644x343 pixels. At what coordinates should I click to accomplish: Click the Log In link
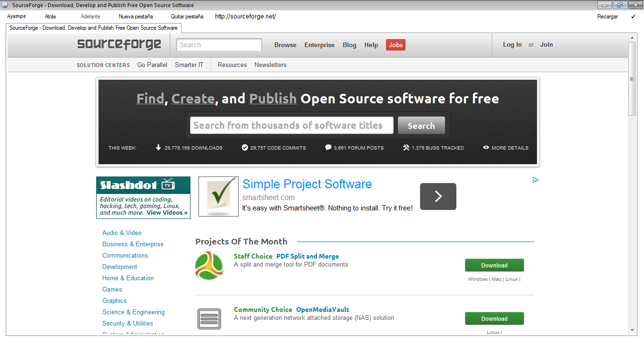pyautogui.click(x=512, y=44)
